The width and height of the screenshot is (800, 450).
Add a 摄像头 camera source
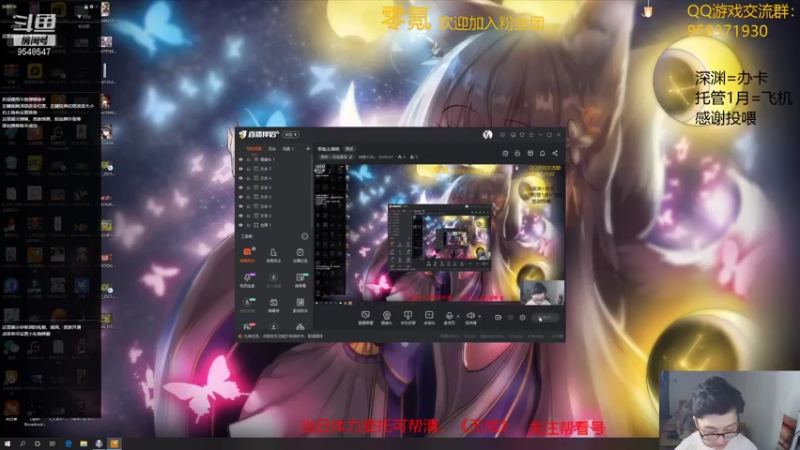pos(387,317)
